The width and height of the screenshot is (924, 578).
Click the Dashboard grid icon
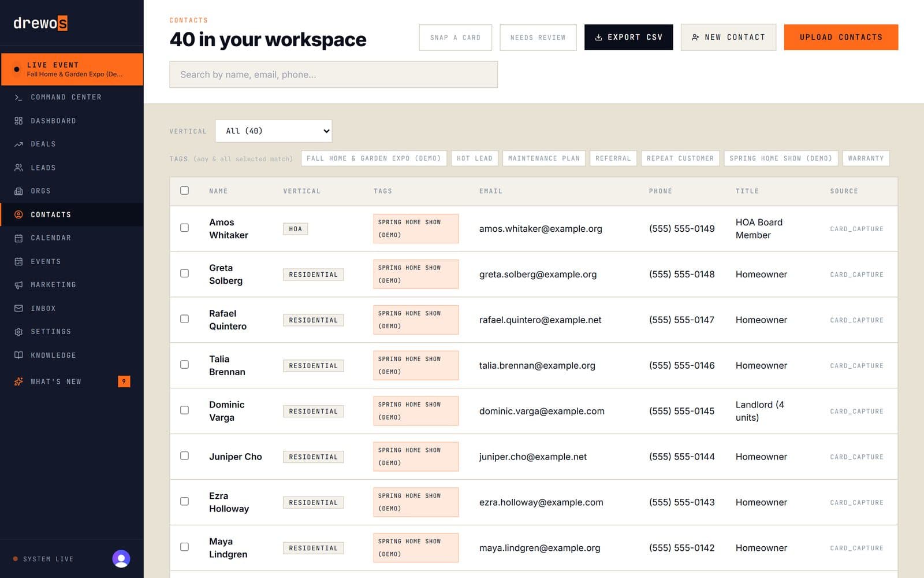click(18, 121)
